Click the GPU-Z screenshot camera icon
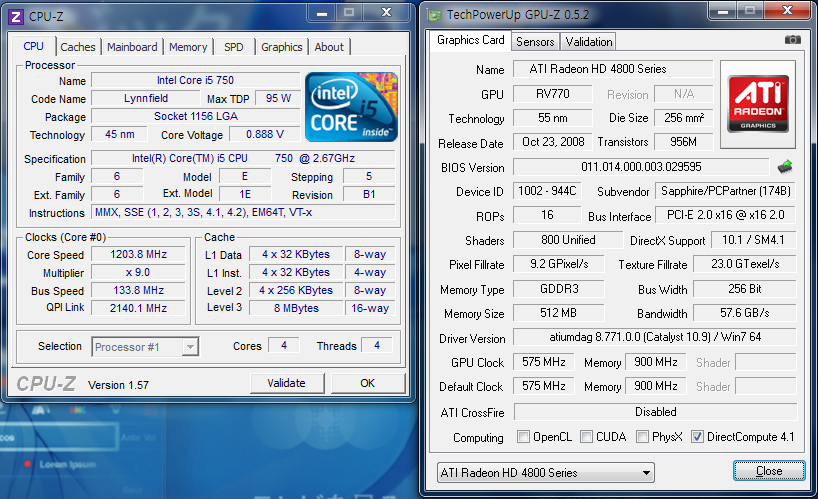818x499 pixels. click(x=792, y=40)
